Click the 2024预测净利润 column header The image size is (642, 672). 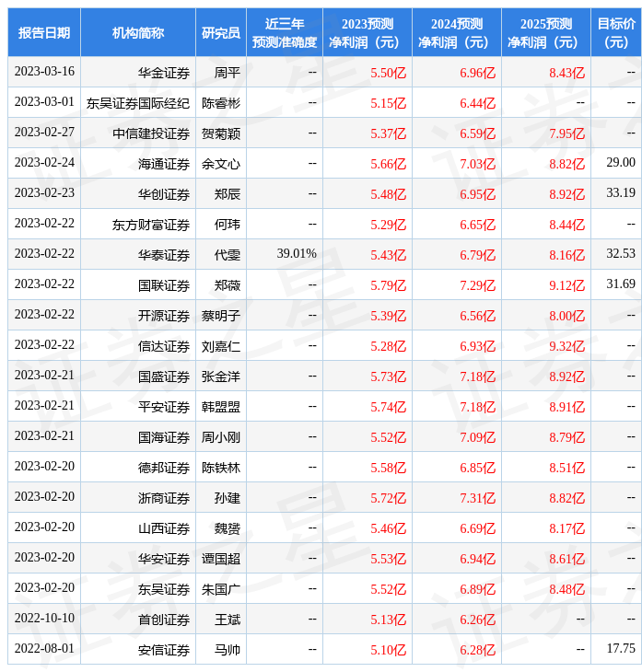457,32
